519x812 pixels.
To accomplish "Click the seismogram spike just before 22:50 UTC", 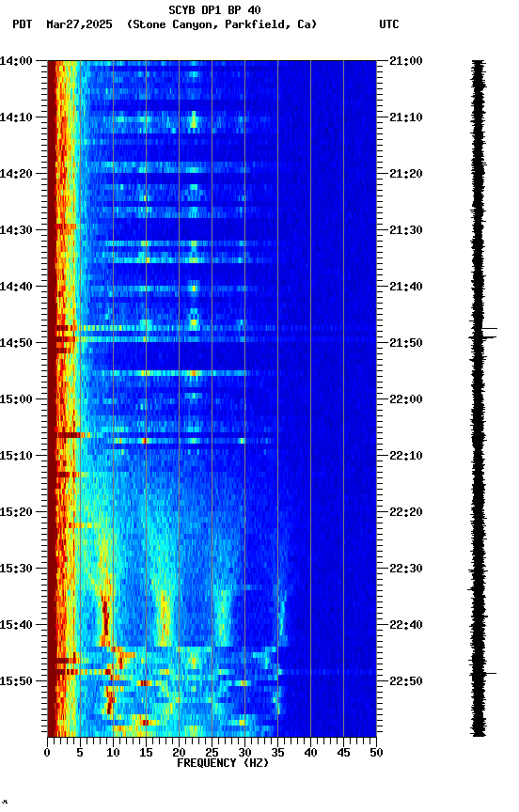I will (x=488, y=673).
